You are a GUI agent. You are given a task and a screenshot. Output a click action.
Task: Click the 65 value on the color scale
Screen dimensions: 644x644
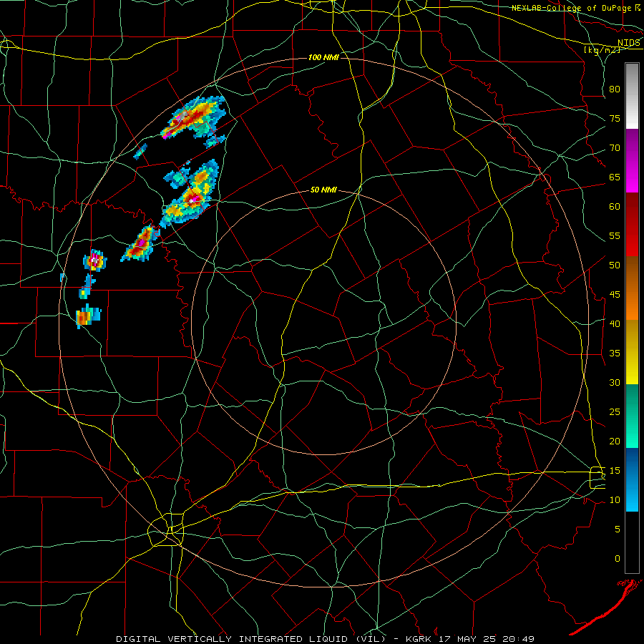(615, 177)
